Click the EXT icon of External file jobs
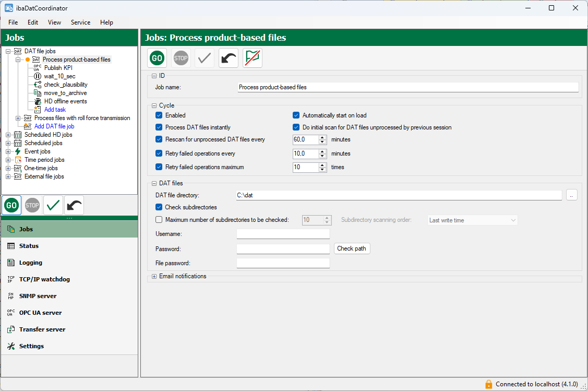The height and width of the screenshot is (391, 588). click(18, 176)
